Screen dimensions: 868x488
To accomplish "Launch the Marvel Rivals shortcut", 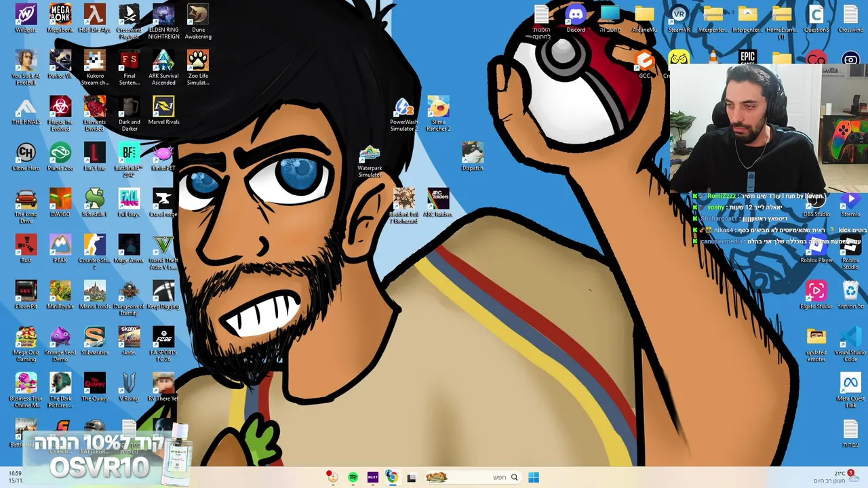I will 163,110.
